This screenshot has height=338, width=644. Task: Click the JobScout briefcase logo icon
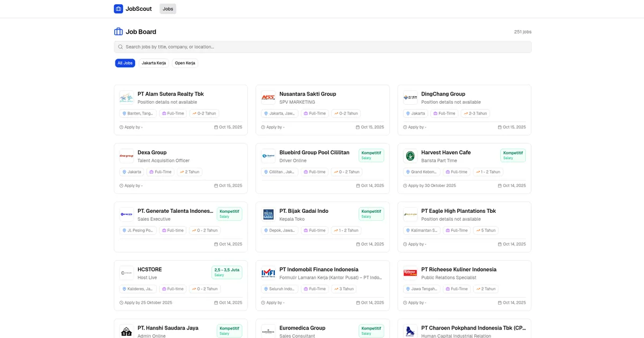(118, 9)
